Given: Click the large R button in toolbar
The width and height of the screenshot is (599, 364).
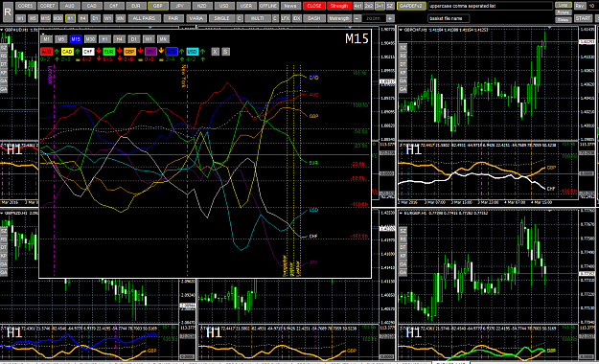Looking at the screenshot, I should coord(8,11).
